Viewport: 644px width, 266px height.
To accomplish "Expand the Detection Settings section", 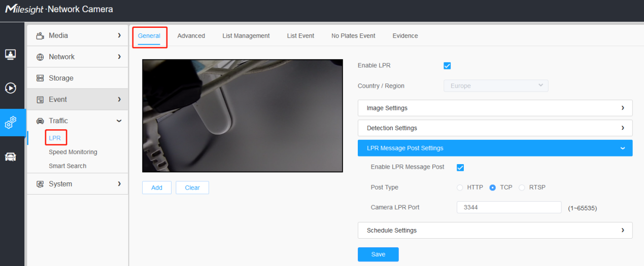I will pyautogui.click(x=495, y=128).
